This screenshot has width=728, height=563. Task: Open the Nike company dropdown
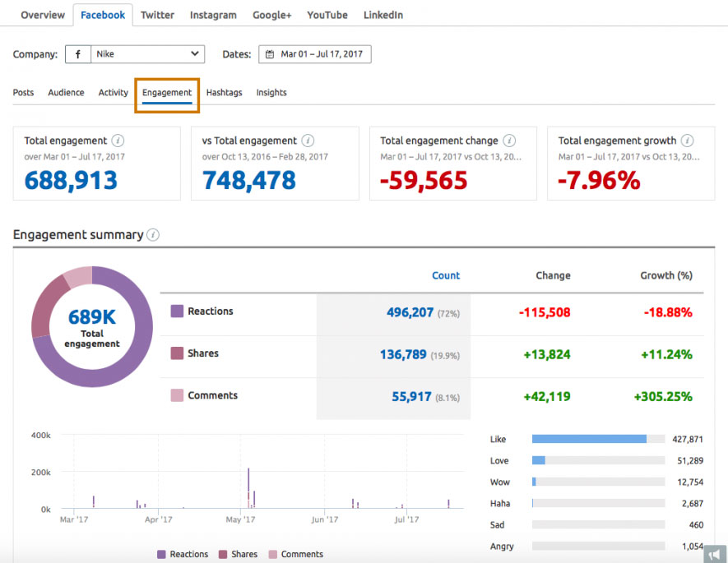(148, 54)
